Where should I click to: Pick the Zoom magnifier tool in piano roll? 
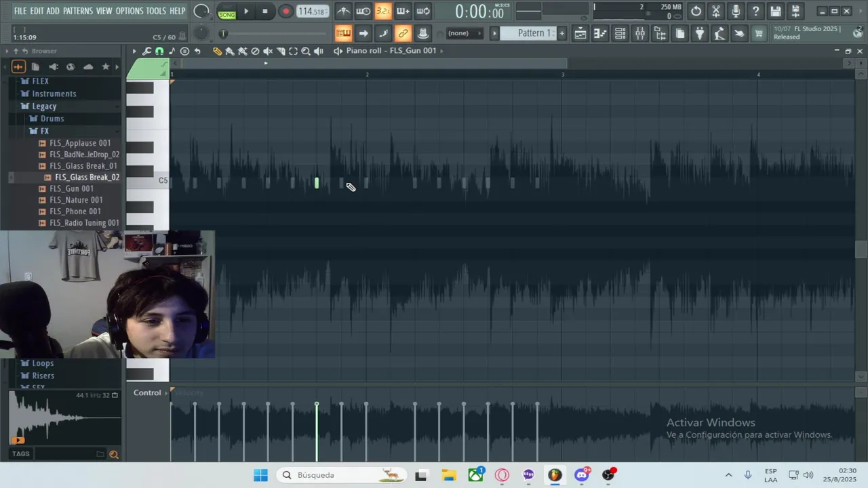306,51
